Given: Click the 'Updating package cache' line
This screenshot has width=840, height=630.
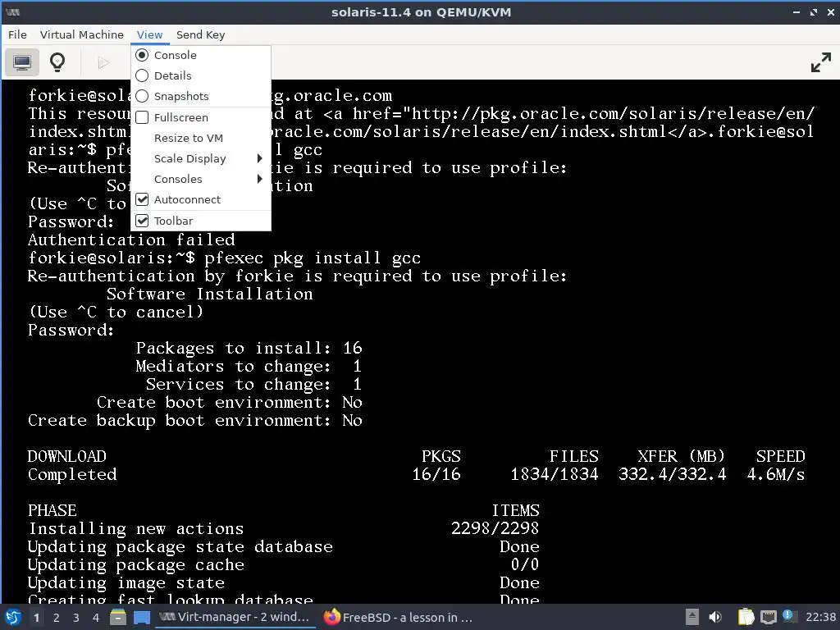Looking at the screenshot, I should (136, 564).
